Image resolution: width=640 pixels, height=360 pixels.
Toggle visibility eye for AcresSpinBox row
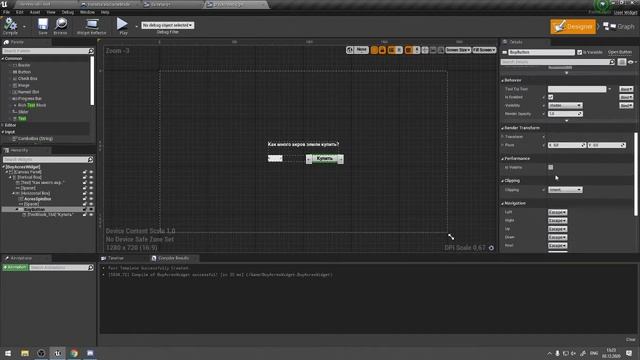pos(91,199)
